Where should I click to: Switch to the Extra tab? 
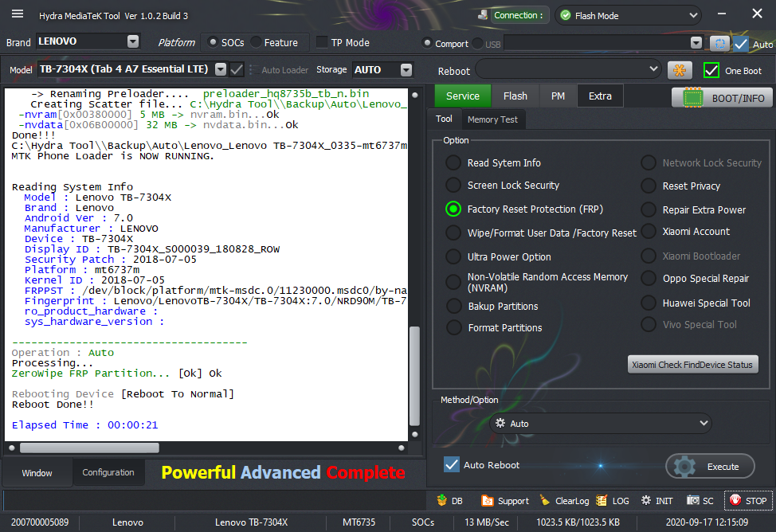coord(600,96)
